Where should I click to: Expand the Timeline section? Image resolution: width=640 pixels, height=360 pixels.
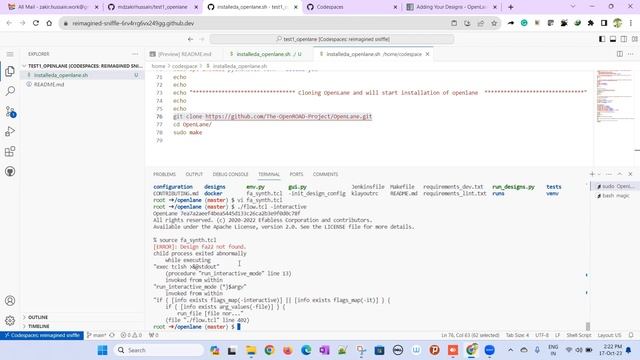point(82,326)
